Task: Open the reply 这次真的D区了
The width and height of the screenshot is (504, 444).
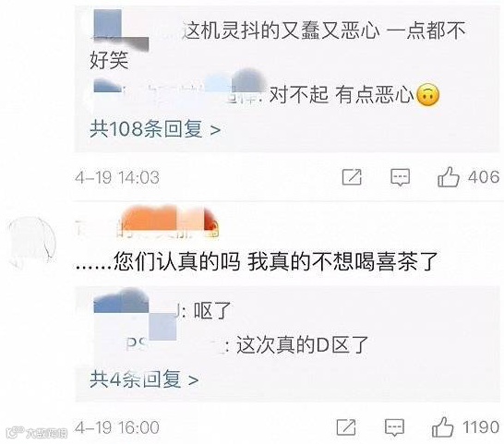Action: (302, 345)
